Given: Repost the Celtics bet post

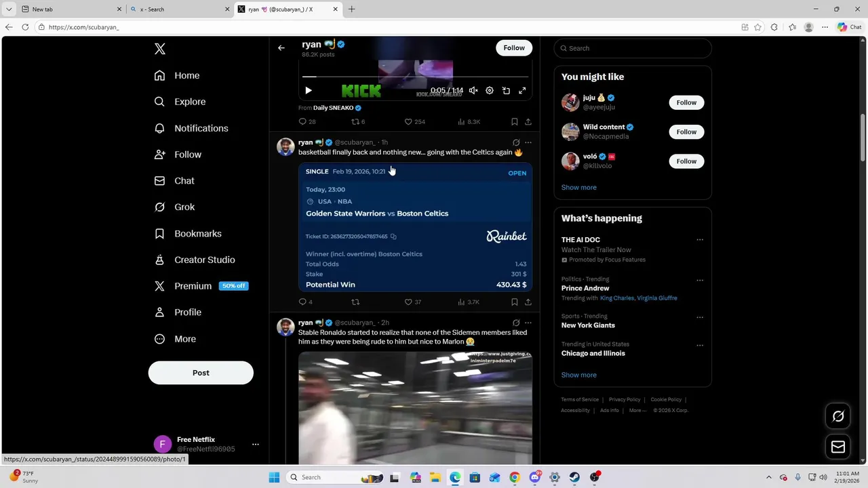Looking at the screenshot, I should coord(355,302).
